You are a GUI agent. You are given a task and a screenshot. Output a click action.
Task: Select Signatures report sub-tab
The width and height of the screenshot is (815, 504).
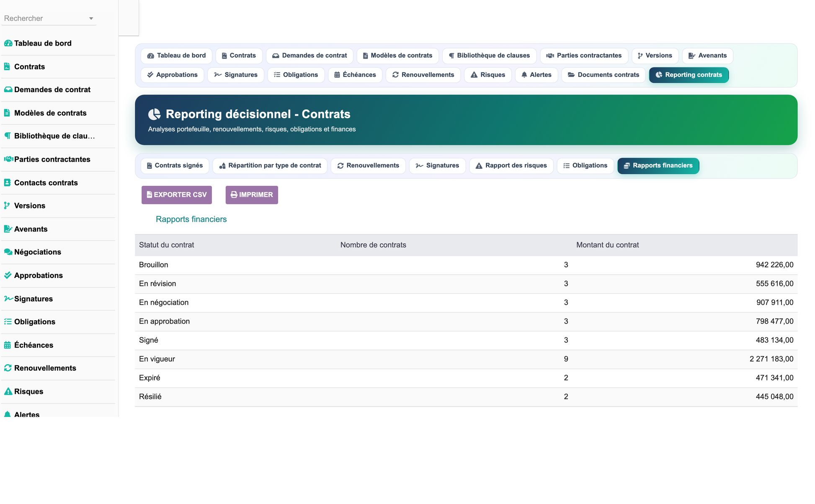(437, 166)
